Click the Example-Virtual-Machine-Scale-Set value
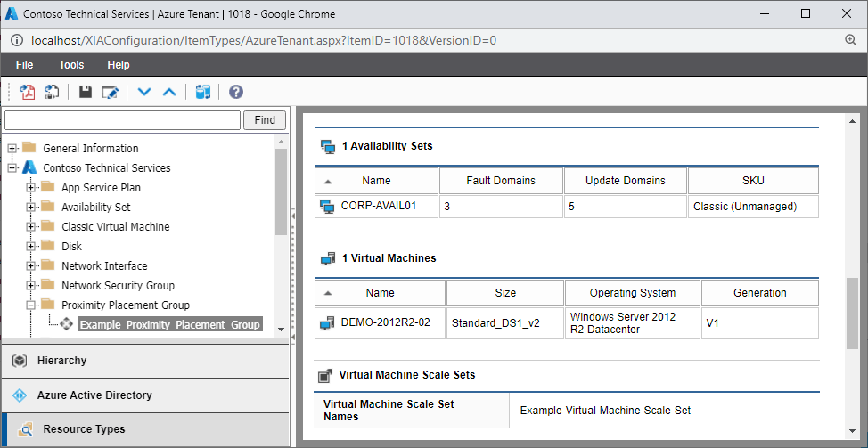Image resolution: width=868 pixels, height=448 pixels. click(606, 411)
